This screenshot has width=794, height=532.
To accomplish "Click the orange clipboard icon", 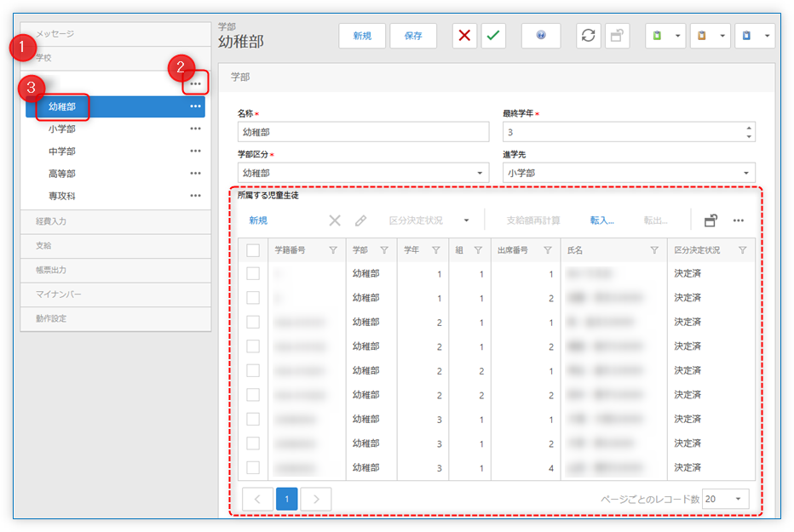I will (x=702, y=36).
